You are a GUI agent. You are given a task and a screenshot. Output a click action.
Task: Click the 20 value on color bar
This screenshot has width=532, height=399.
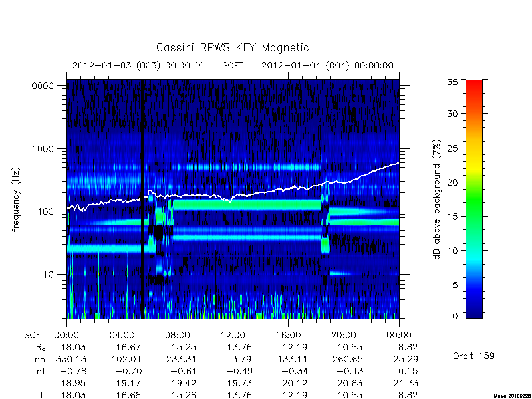point(452,182)
